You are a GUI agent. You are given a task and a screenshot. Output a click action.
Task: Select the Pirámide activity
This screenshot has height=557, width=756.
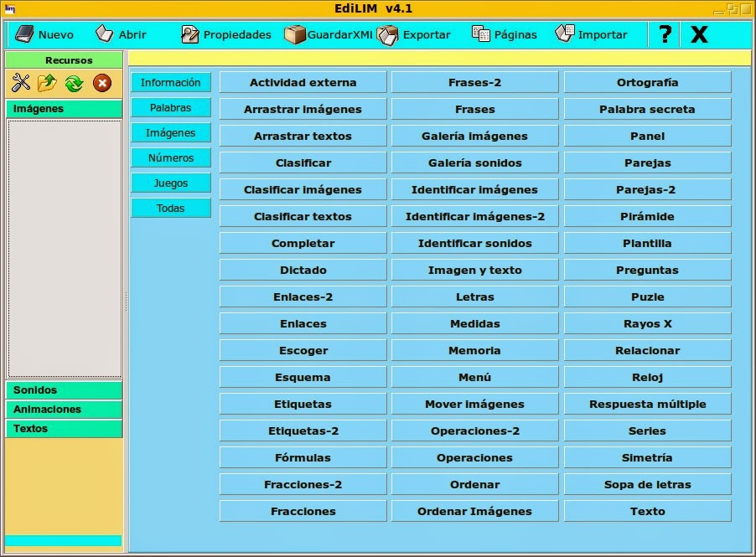click(648, 216)
